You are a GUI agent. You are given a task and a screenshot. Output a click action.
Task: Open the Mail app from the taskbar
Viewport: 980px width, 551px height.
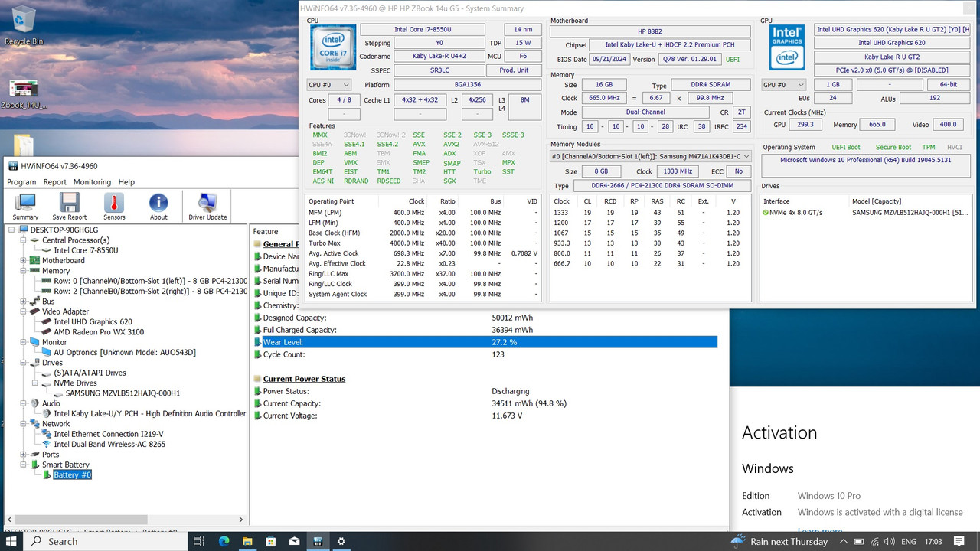coord(294,541)
